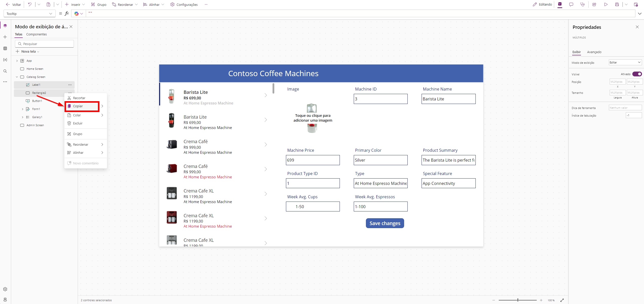Image resolution: width=644 pixels, height=304 pixels.
Task: Toggle the Visível switch
Action: pyautogui.click(x=637, y=74)
